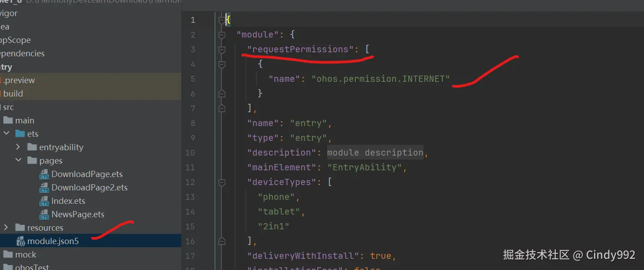644x270 pixels.
Task: Select the mock folder label
Action: tap(25, 255)
